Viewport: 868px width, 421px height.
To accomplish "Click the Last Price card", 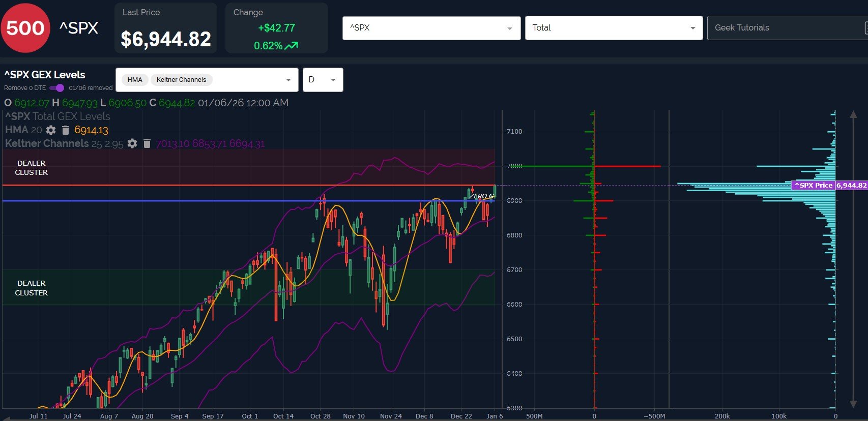I will (166, 28).
